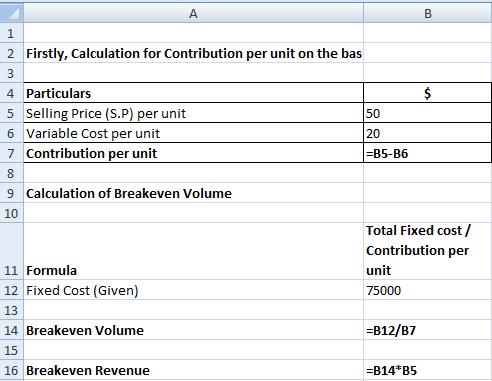Click the Select All corner triangle

pos(12,13)
